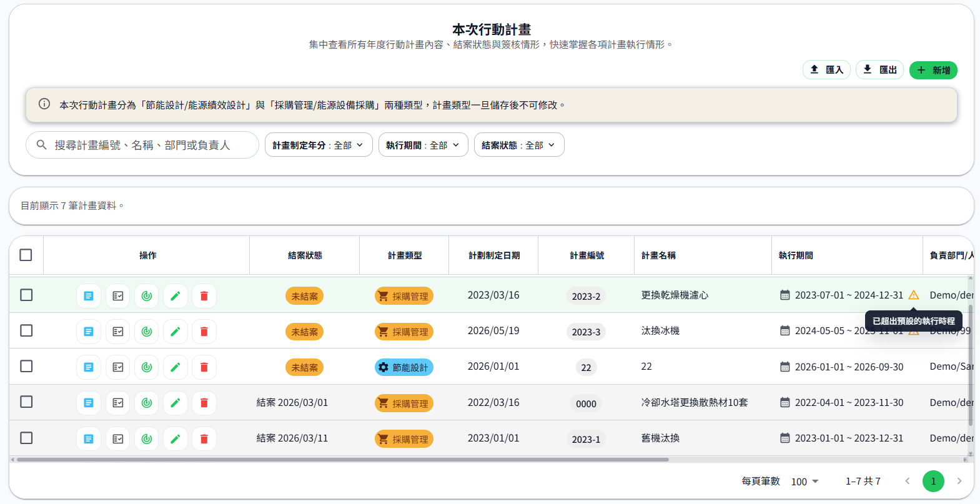Open the checklist icon for plan 2023-1
Screen dimensions: 980x504
[x=118, y=439]
